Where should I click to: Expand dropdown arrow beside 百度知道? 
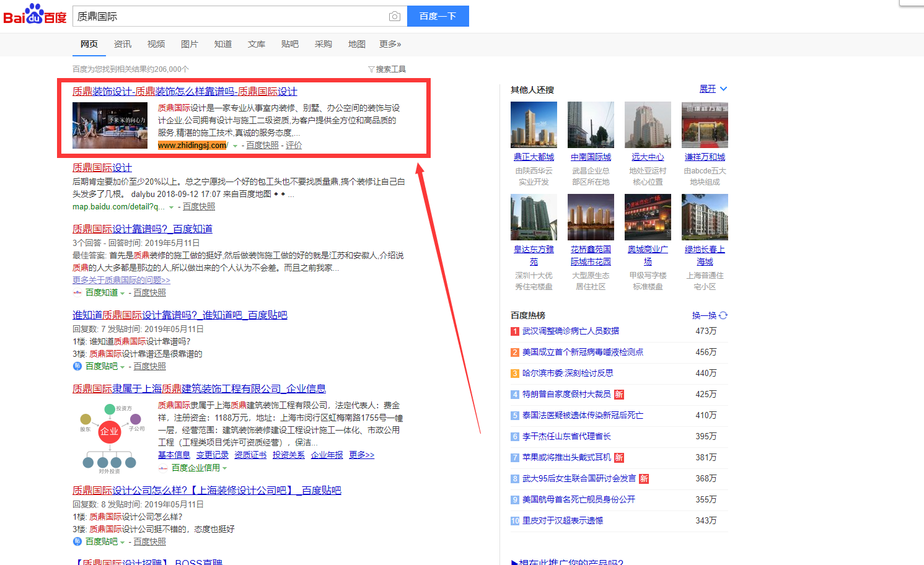[122, 293]
